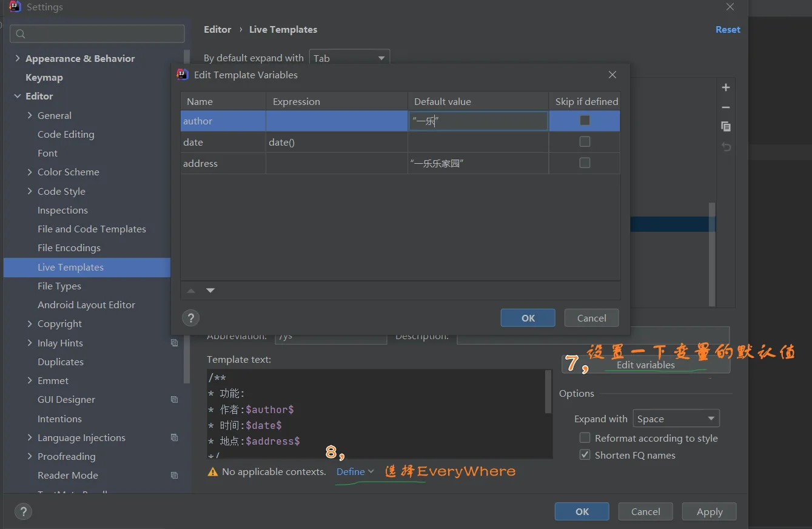Open help at the bottom of Settings window
The height and width of the screenshot is (529, 812).
pyautogui.click(x=23, y=511)
